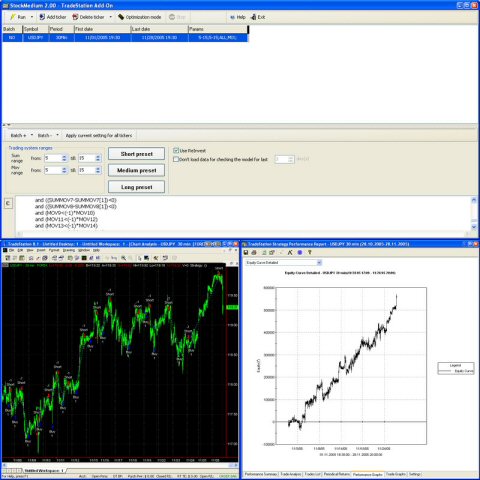Select the Untitled Workspace 1 tab
The width and height of the screenshot is (480, 480).
(x=44, y=471)
